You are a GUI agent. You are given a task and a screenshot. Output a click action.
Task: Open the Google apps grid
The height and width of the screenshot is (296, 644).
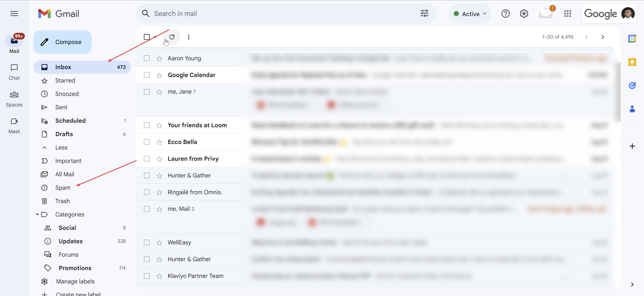[567, 14]
